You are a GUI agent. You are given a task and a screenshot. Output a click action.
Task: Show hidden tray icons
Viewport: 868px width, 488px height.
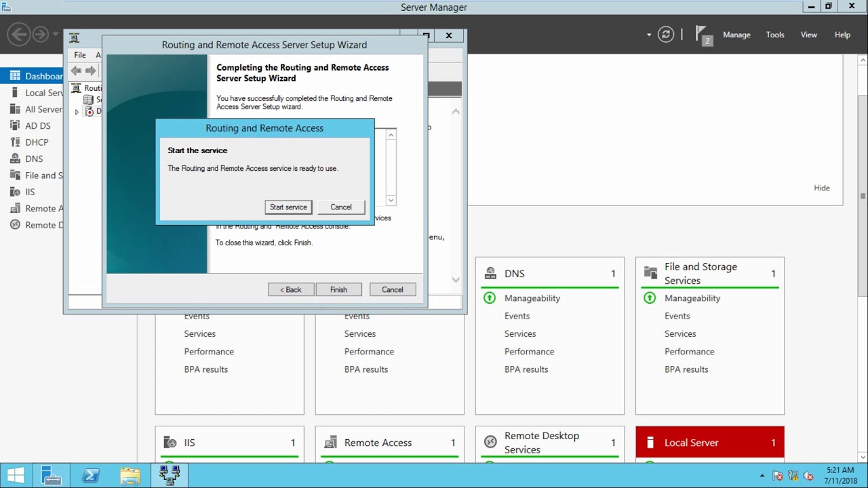pos(762,476)
